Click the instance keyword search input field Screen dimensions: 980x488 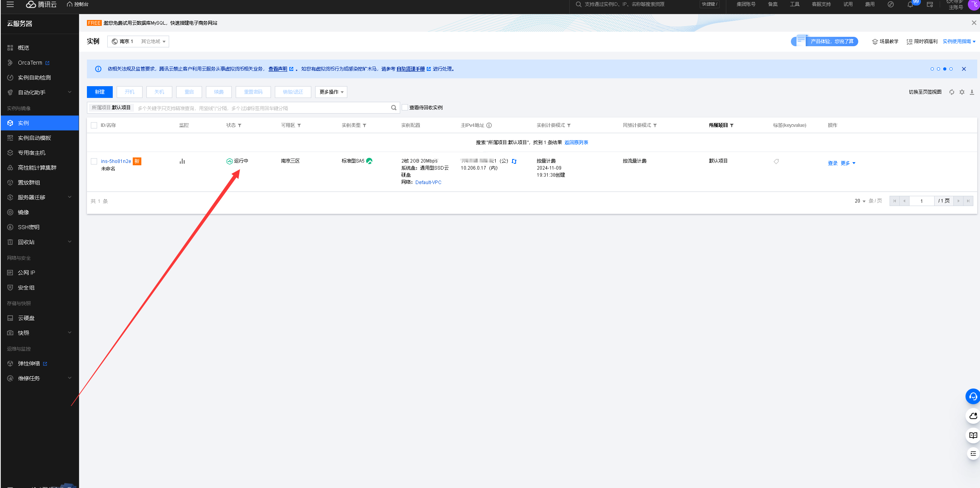258,108
